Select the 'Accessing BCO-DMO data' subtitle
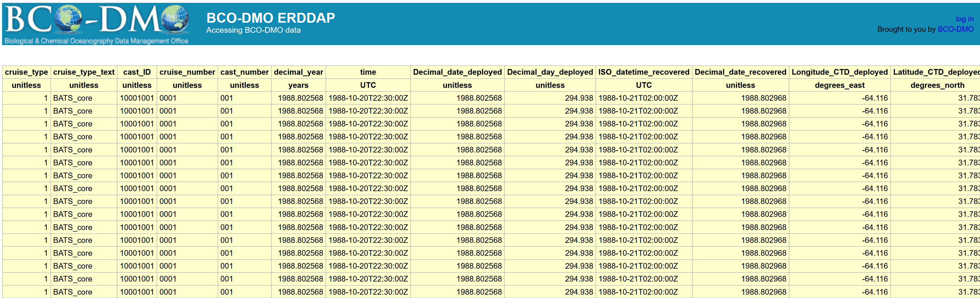The width and height of the screenshot is (980, 298). click(253, 30)
